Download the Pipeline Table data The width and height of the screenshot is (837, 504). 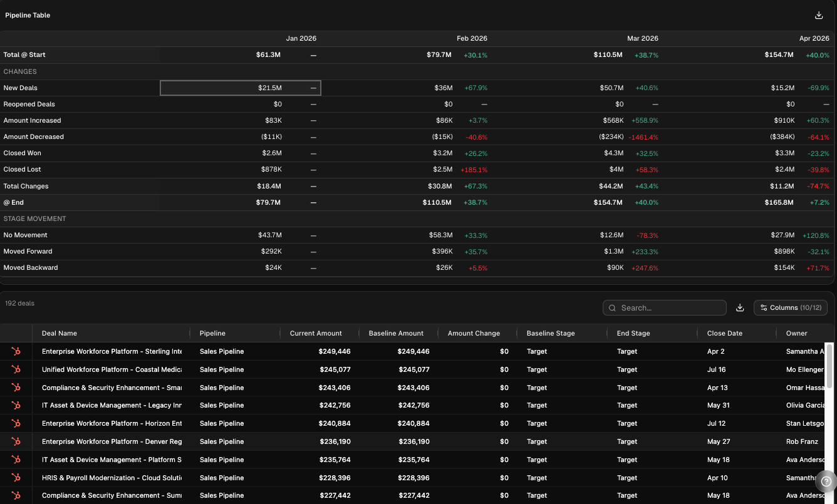(818, 15)
